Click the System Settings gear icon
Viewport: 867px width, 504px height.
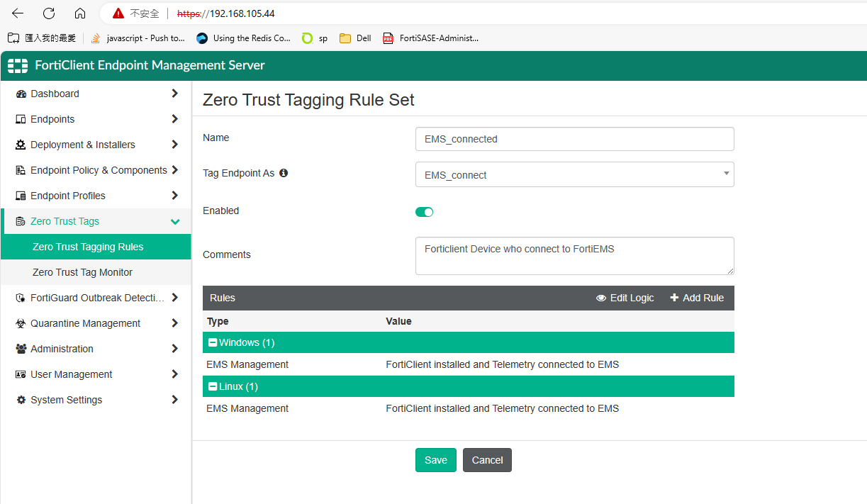(x=21, y=400)
